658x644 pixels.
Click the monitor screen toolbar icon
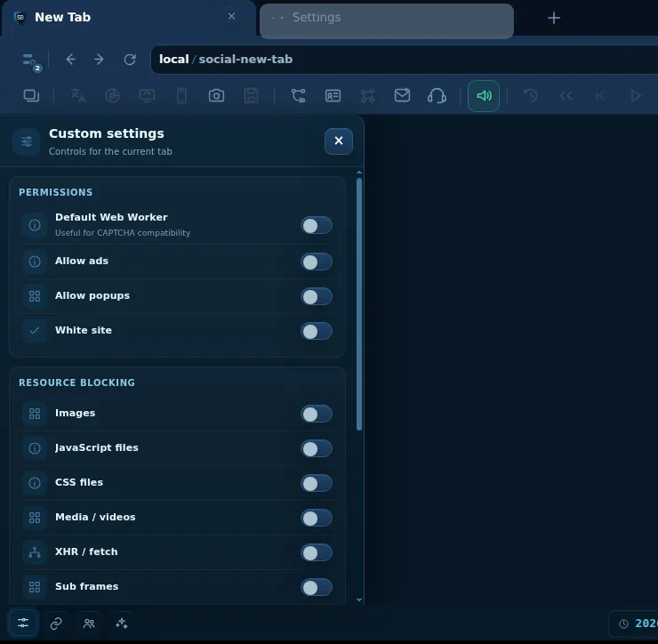click(x=147, y=96)
